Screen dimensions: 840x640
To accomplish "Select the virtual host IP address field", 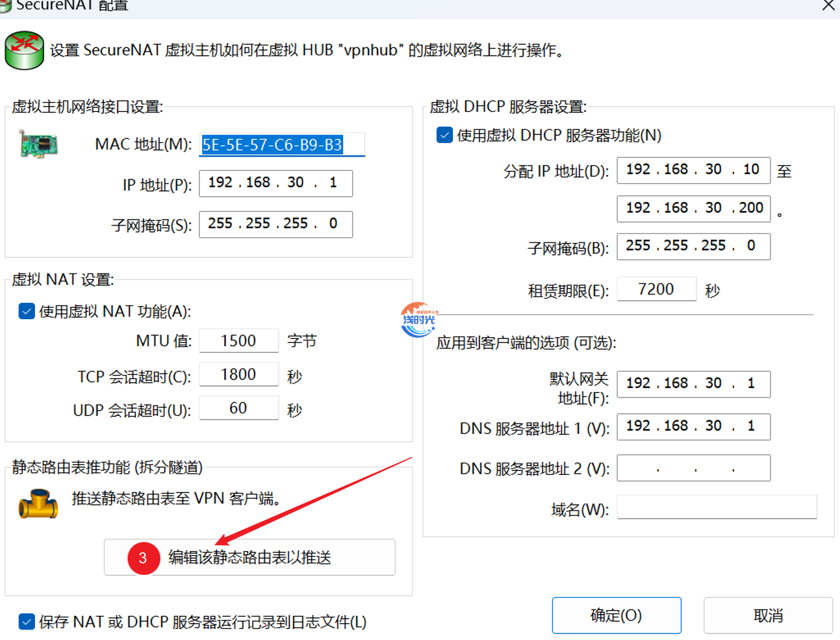I will [x=275, y=183].
